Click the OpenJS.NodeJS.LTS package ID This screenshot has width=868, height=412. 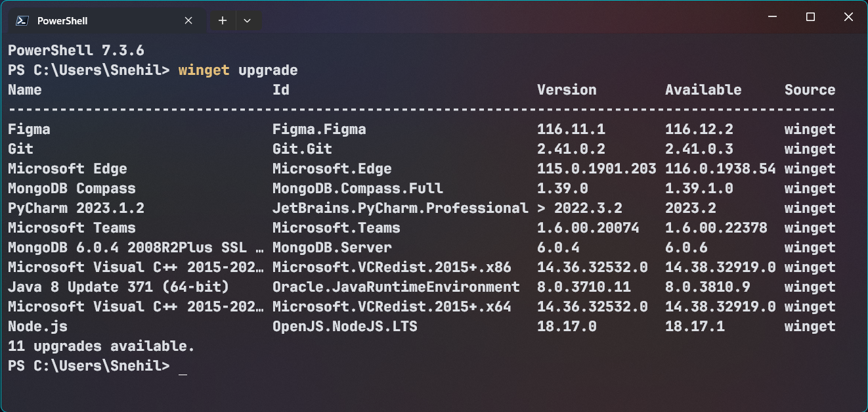(345, 327)
